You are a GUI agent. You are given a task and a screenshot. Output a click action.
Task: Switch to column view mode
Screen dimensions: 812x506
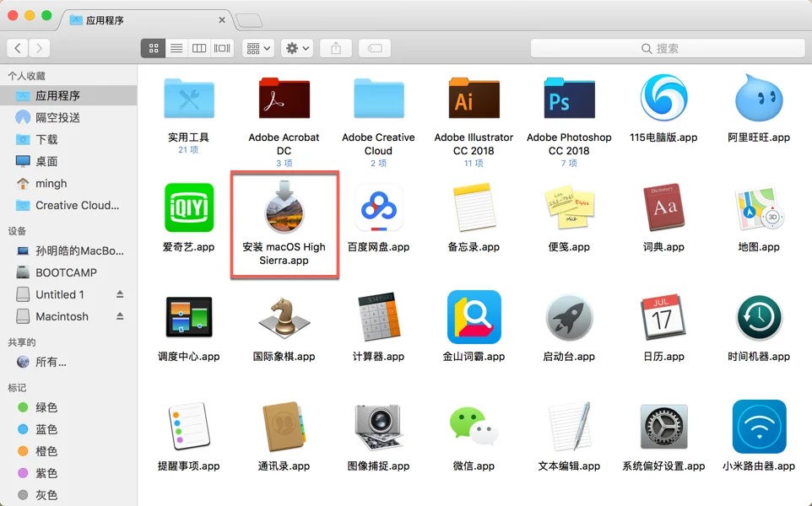[x=199, y=48]
